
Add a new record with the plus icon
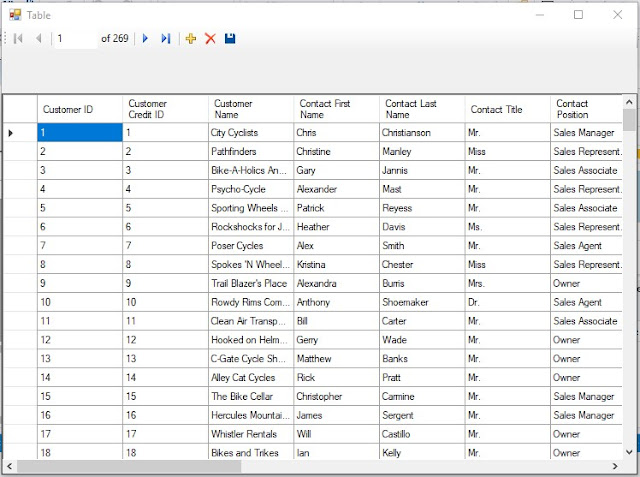click(191, 39)
